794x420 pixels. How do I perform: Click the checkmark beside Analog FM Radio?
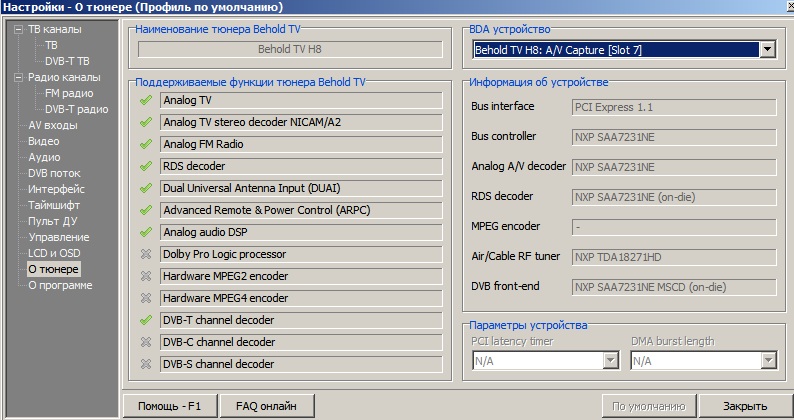tap(146, 145)
